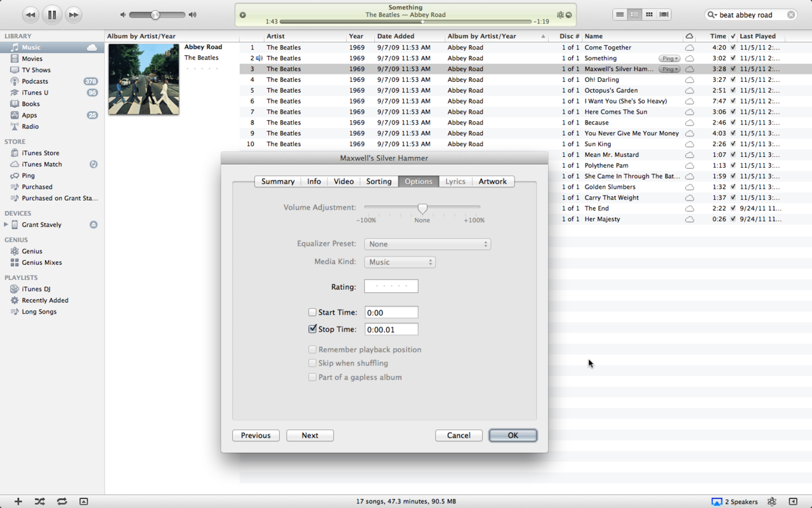
Task: Click the Start Time input field
Action: pos(391,312)
